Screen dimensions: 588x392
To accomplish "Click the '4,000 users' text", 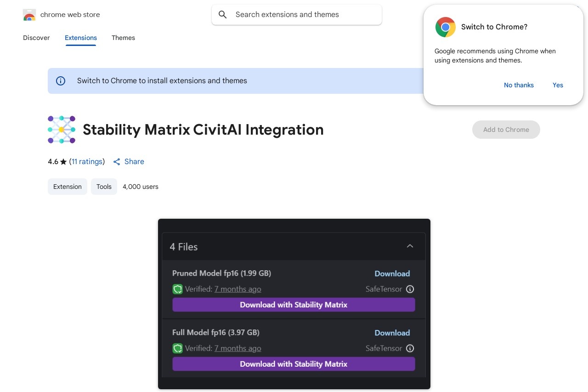I will 141,187.
